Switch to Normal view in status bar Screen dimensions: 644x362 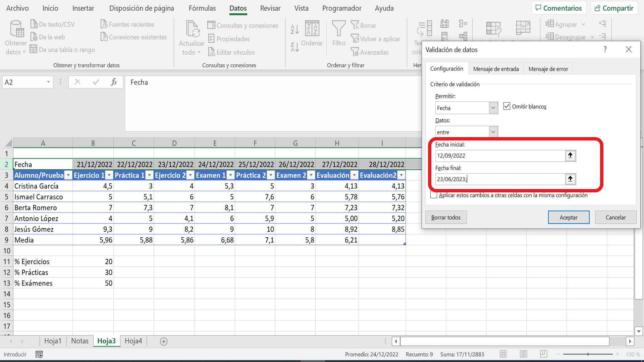coord(503,354)
